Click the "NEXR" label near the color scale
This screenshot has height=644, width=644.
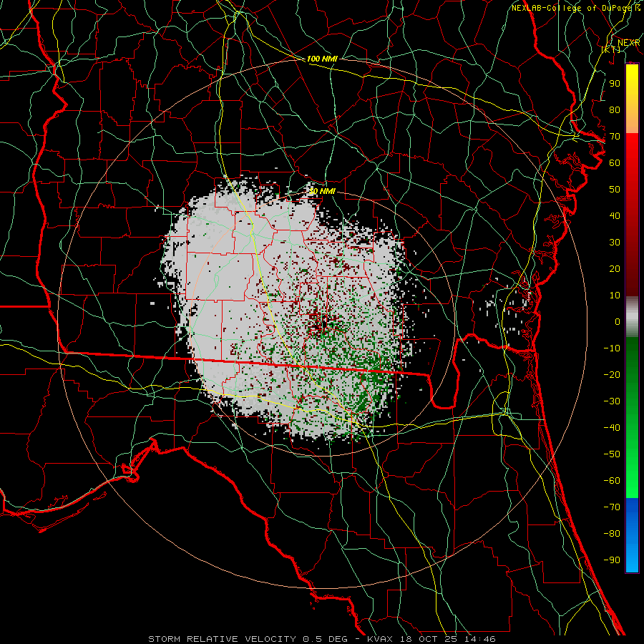629,43
